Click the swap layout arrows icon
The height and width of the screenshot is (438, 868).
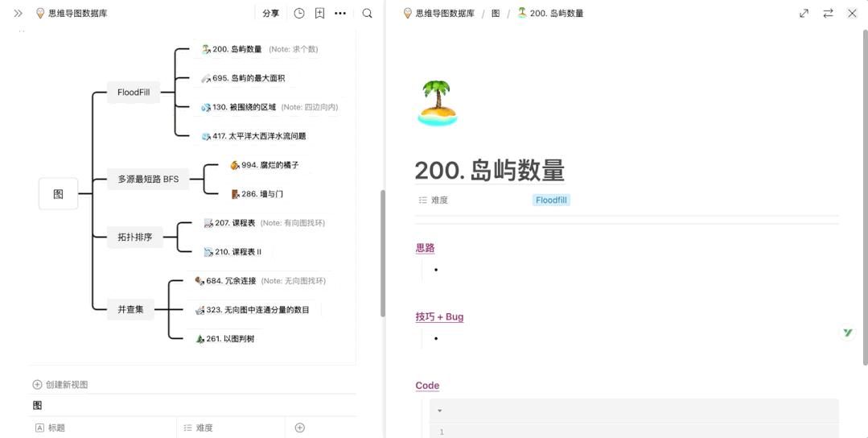pyautogui.click(x=828, y=13)
